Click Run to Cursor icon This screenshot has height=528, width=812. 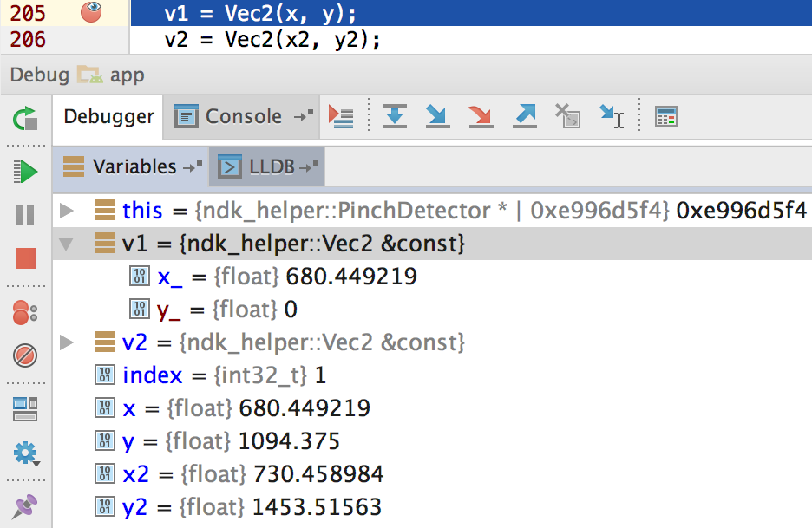click(612, 116)
